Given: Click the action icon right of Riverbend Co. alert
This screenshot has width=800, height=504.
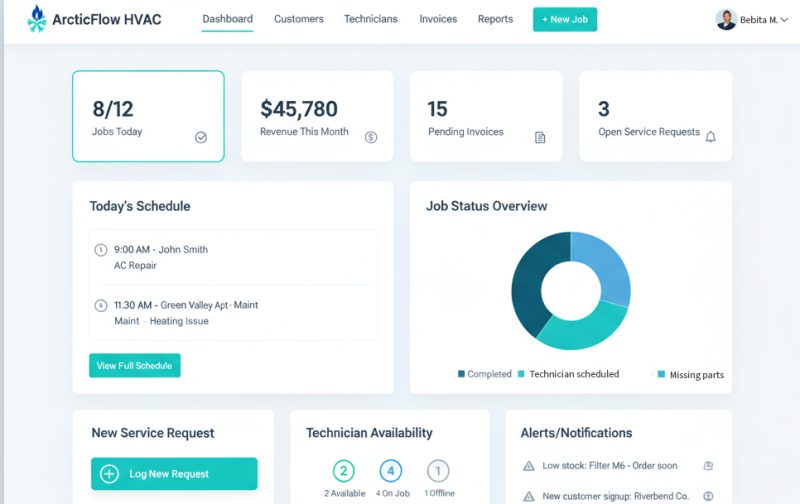Looking at the screenshot, I should point(708,496).
